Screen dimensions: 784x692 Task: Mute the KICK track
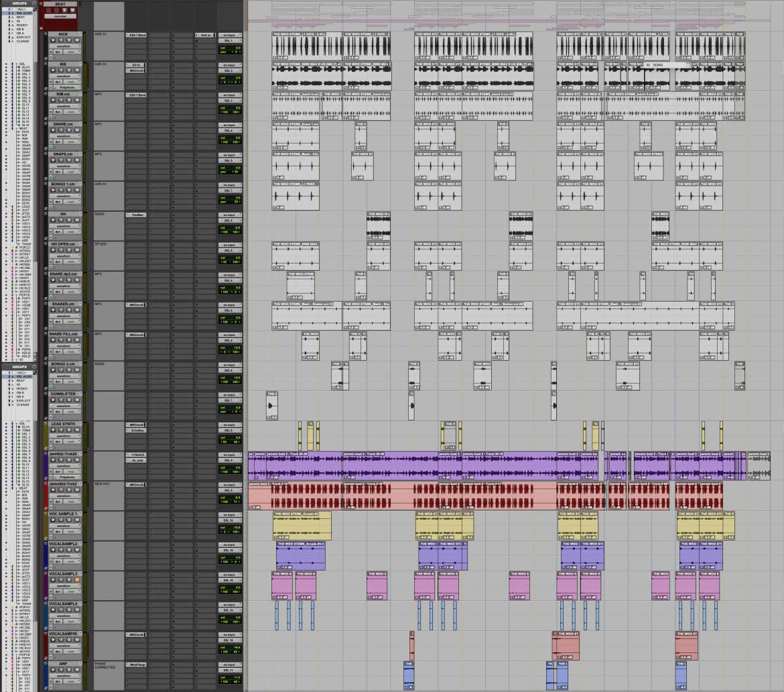coord(77,40)
